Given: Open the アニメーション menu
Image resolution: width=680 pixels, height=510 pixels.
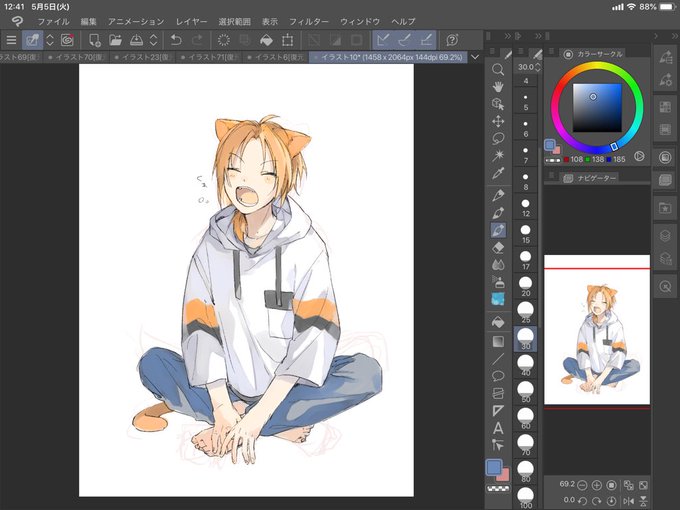Looking at the screenshot, I should click(x=136, y=21).
